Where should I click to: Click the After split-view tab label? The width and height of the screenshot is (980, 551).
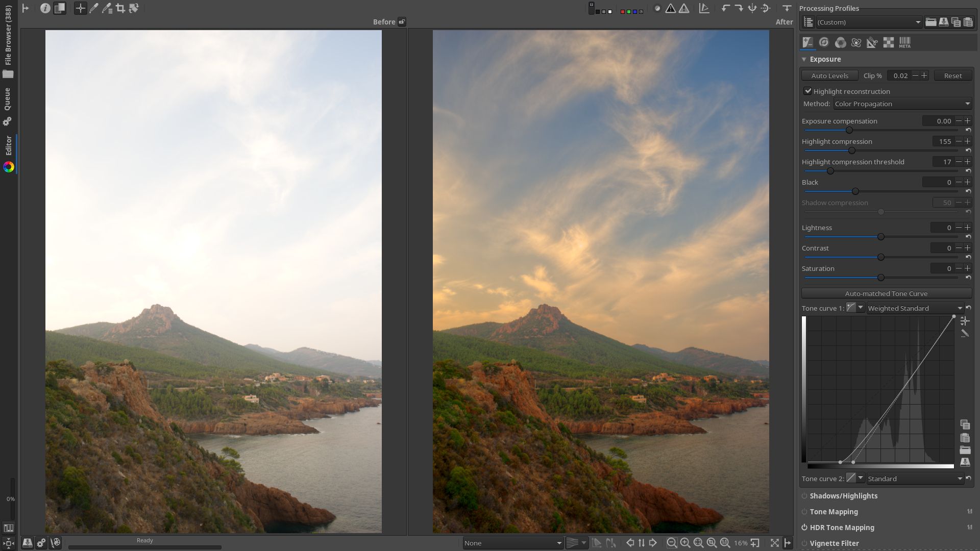point(784,21)
